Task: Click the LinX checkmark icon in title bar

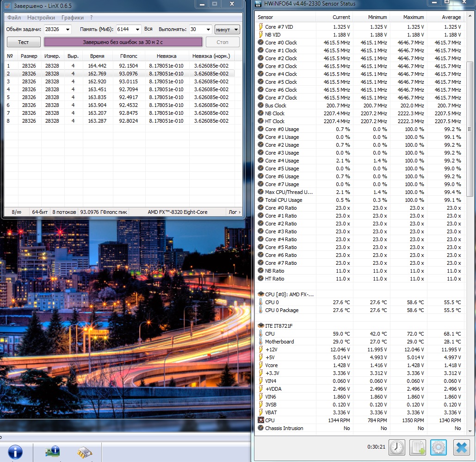Action: point(7,5)
